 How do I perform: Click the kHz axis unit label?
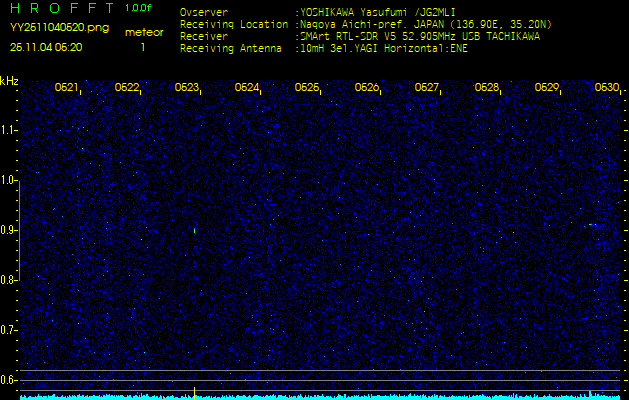(x=9, y=81)
